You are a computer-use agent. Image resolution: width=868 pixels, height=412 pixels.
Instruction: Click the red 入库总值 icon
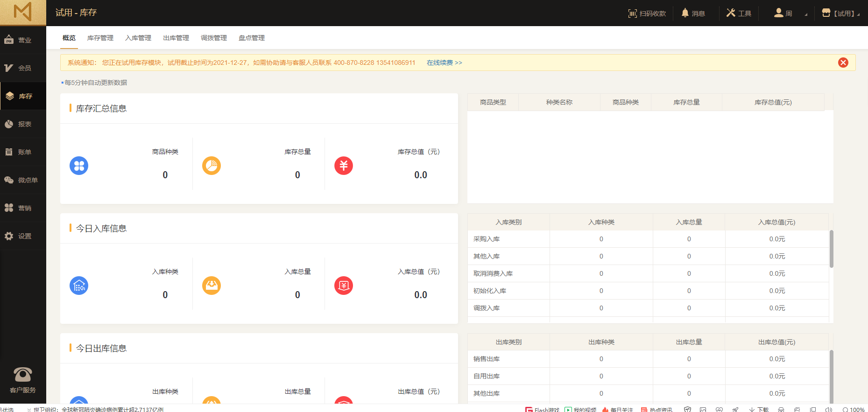coord(344,286)
